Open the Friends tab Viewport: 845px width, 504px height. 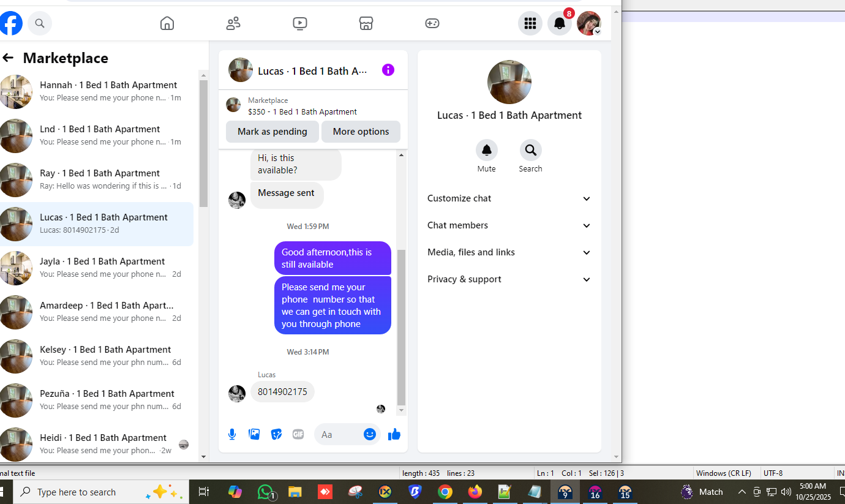coord(233,23)
